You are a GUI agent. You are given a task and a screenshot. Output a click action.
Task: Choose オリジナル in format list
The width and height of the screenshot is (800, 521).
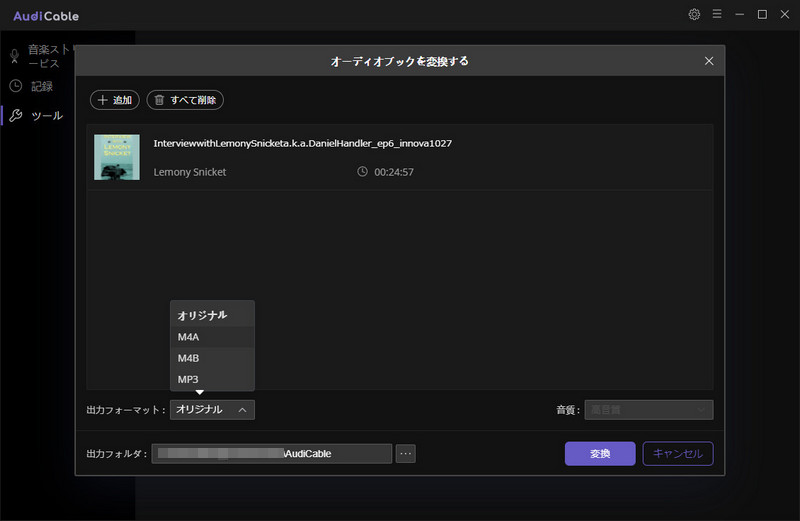click(x=212, y=315)
